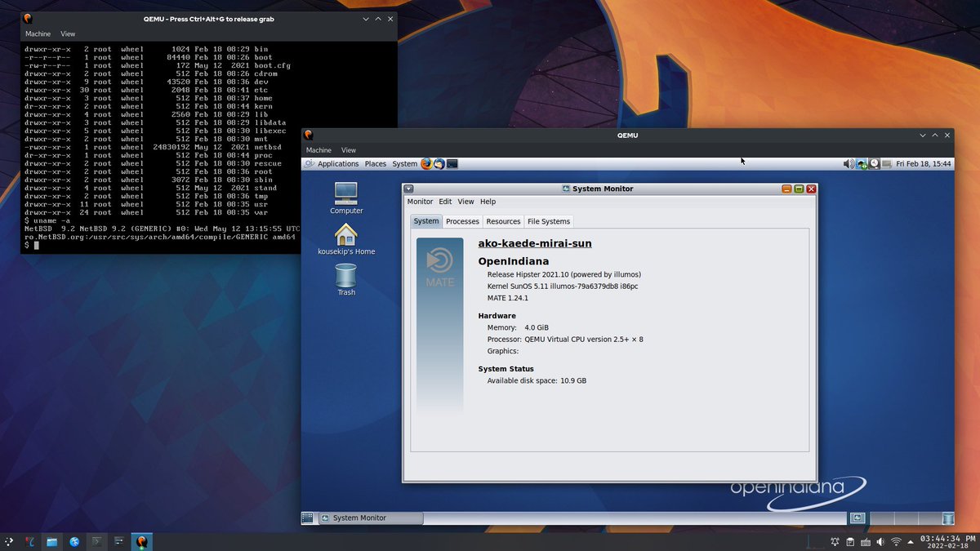Open the file manager in host taskbar
Viewport: 980px width, 551px height.
(51, 541)
